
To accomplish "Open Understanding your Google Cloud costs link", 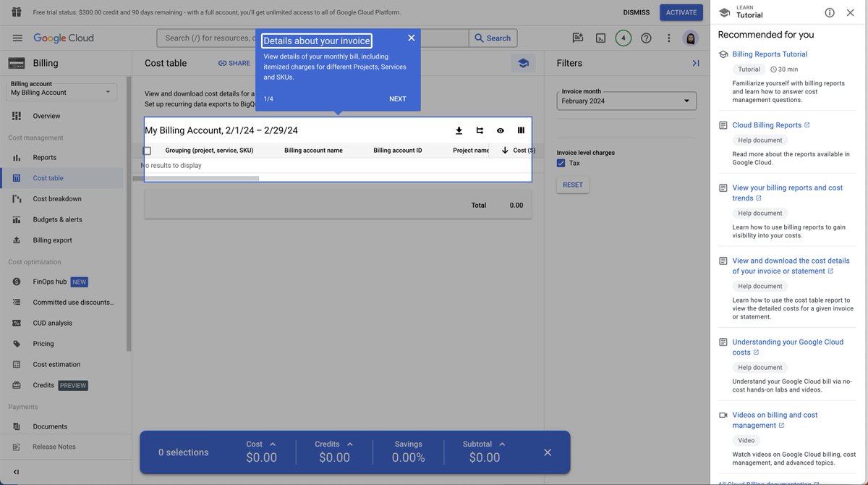I will [788, 347].
